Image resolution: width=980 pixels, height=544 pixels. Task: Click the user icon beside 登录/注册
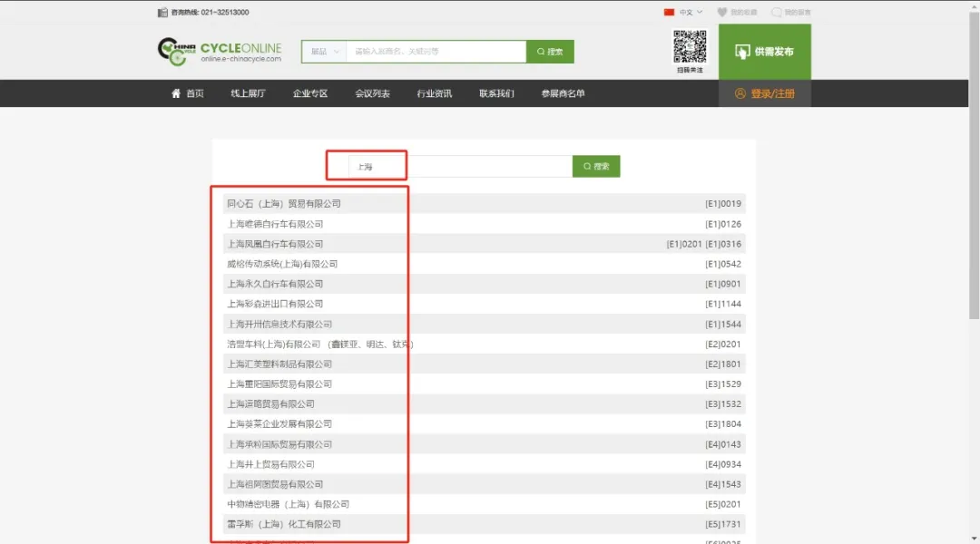pos(740,93)
